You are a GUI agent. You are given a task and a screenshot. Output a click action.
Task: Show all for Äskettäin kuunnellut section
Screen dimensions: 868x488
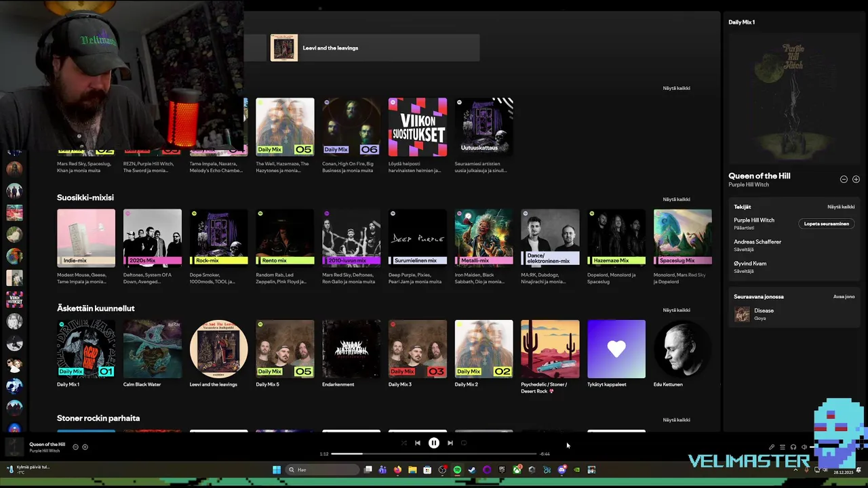pyautogui.click(x=676, y=310)
